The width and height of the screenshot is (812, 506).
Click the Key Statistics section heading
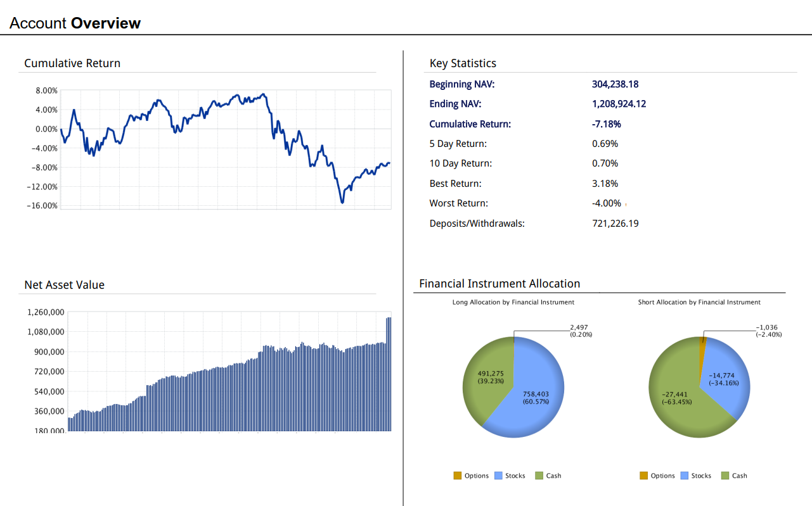click(x=463, y=63)
